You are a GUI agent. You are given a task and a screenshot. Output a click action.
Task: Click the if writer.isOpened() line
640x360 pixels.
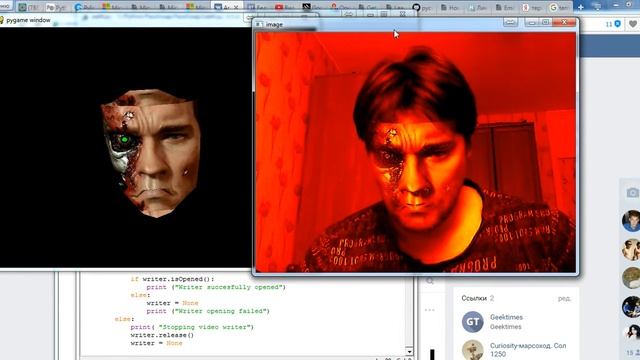(172, 279)
